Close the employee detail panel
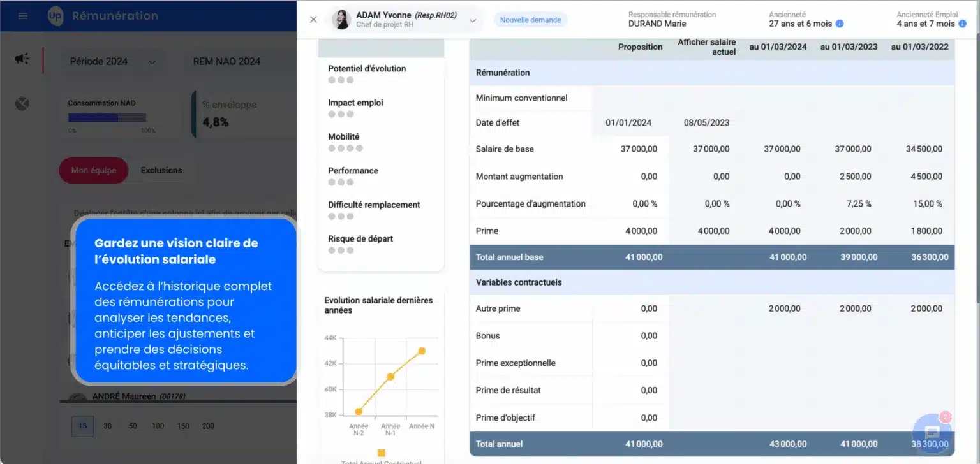 point(313,20)
